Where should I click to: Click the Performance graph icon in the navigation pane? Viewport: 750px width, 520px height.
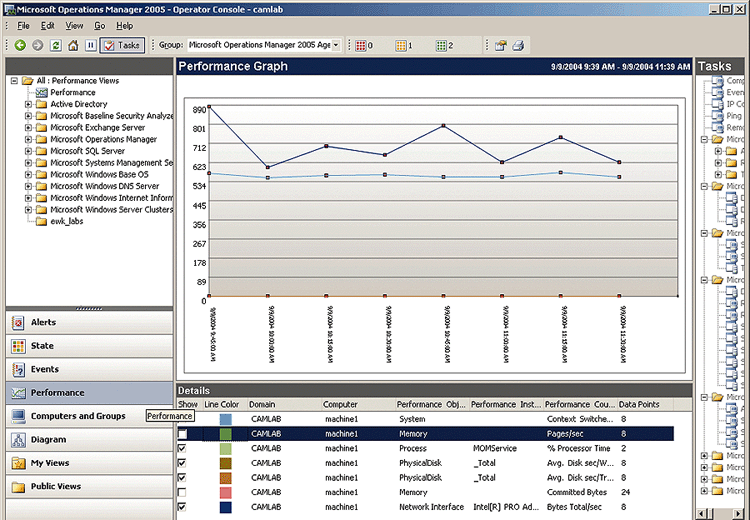click(x=19, y=393)
